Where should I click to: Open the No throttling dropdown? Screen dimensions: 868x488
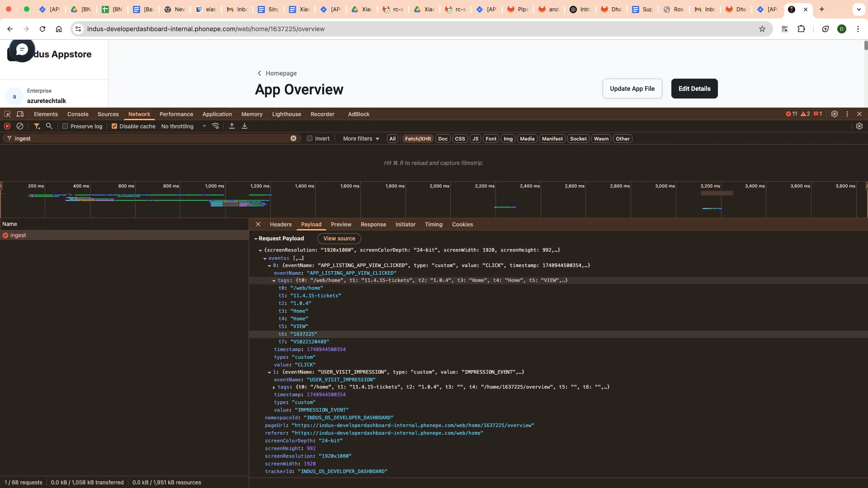(x=183, y=127)
